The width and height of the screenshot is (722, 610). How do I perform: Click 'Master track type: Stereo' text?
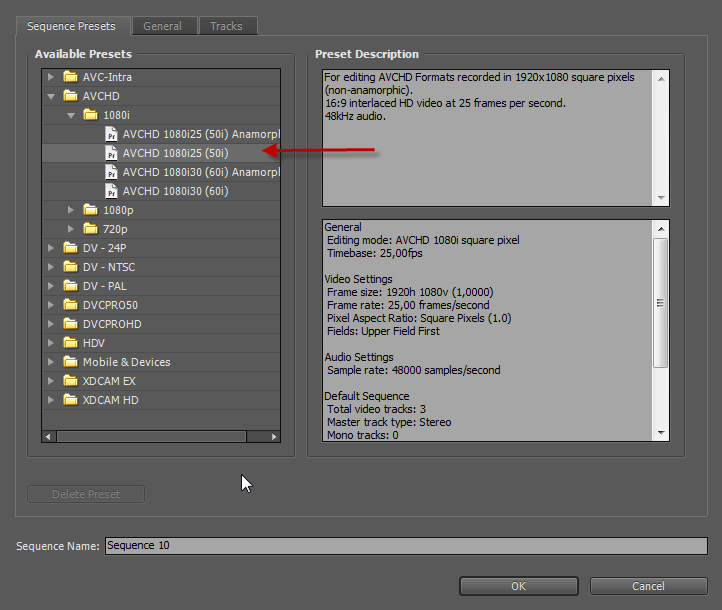pos(389,422)
